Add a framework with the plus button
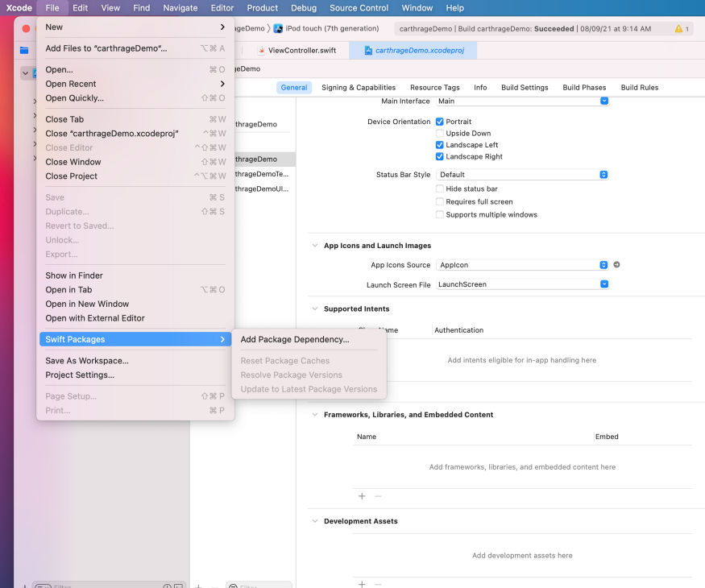Image resolution: width=705 pixels, height=588 pixels. point(362,496)
